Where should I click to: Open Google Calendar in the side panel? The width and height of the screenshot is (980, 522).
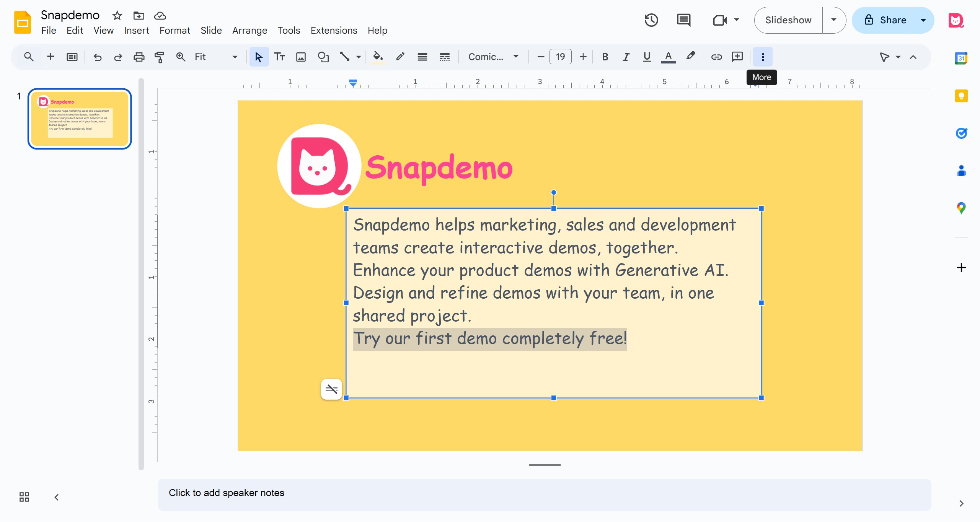coord(961,58)
